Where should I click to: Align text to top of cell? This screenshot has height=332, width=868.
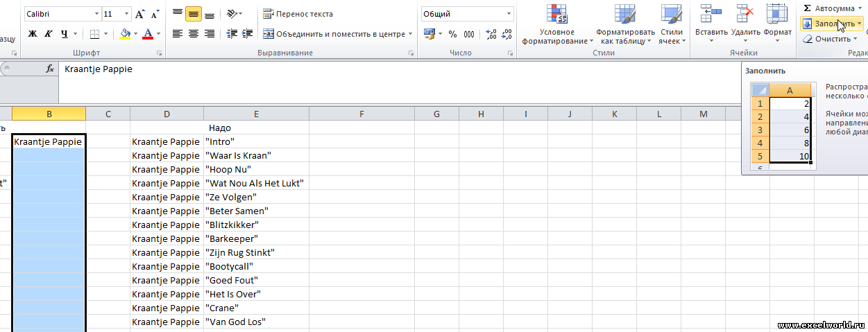click(x=178, y=13)
